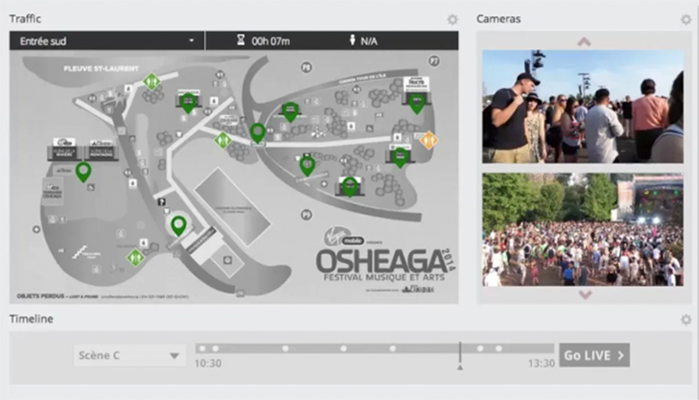Viewport: 699px width, 400px height.
Task: Open the Timeline panel settings gear
Action: (686, 320)
